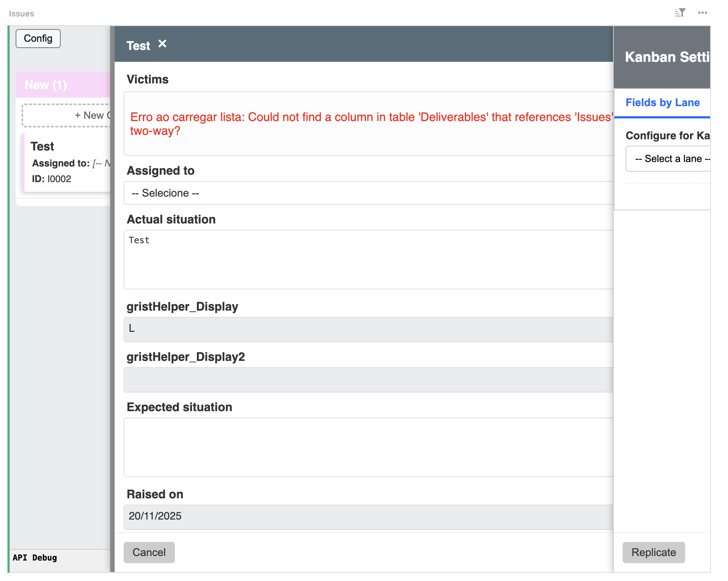Image resolution: width=728 pixels, height=581 pixels.
Task: Click the Victims error list box
Action: click(x=368, y=124)
